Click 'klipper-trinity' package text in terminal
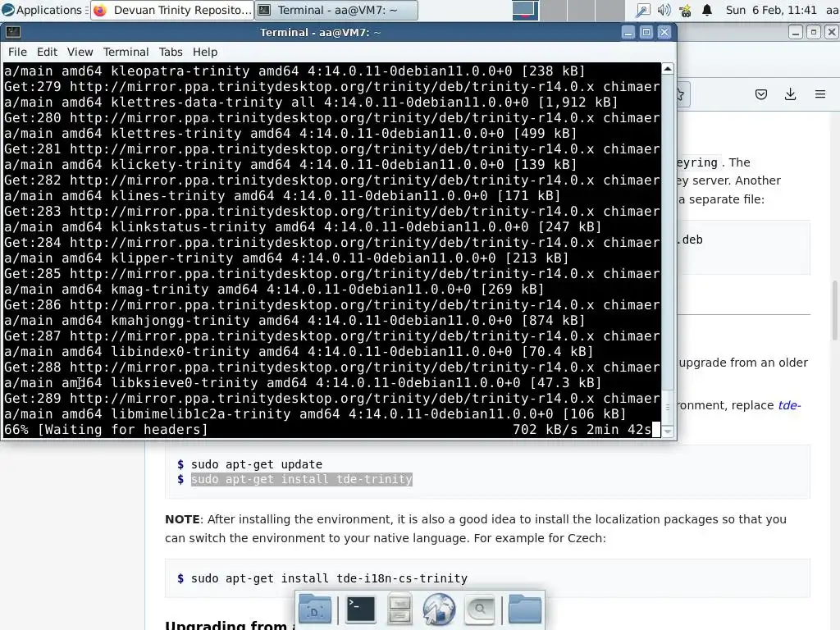The height and width of the screenshot is (630, 840). 172,258
